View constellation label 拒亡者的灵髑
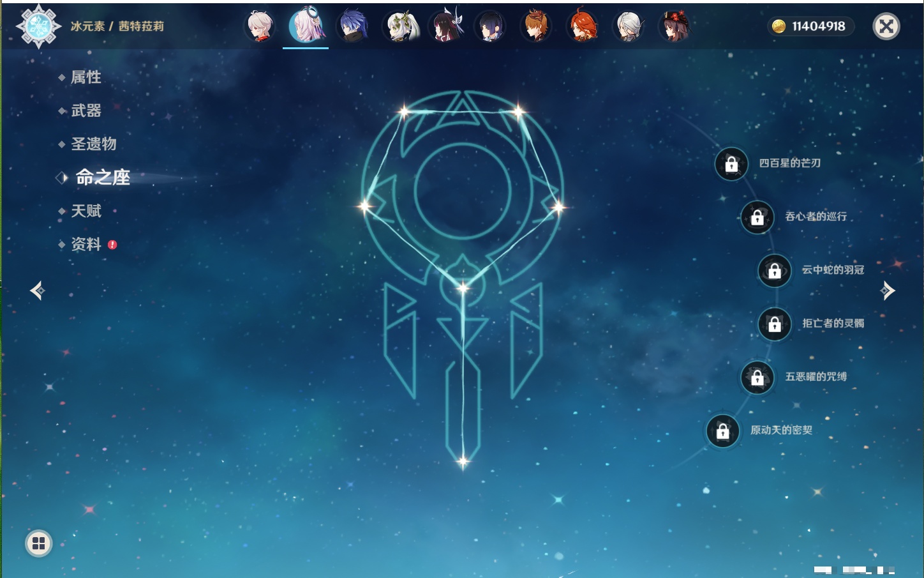This screenshot has height=578, width=924. 833,323
